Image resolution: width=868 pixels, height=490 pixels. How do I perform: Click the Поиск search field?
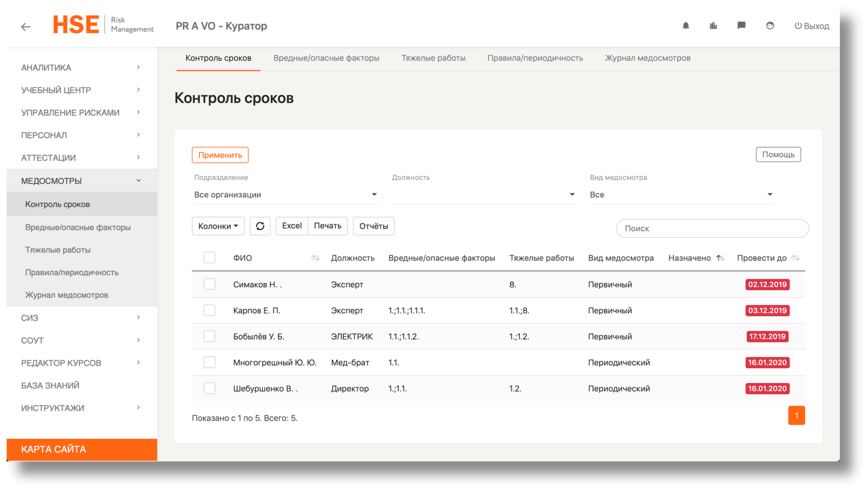(x=712, y=229)
